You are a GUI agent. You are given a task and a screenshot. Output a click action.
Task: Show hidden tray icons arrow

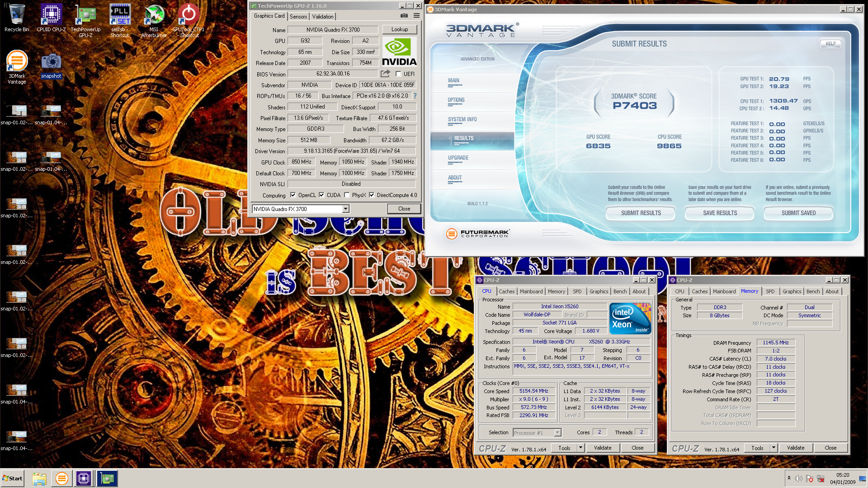click(789, 478)
